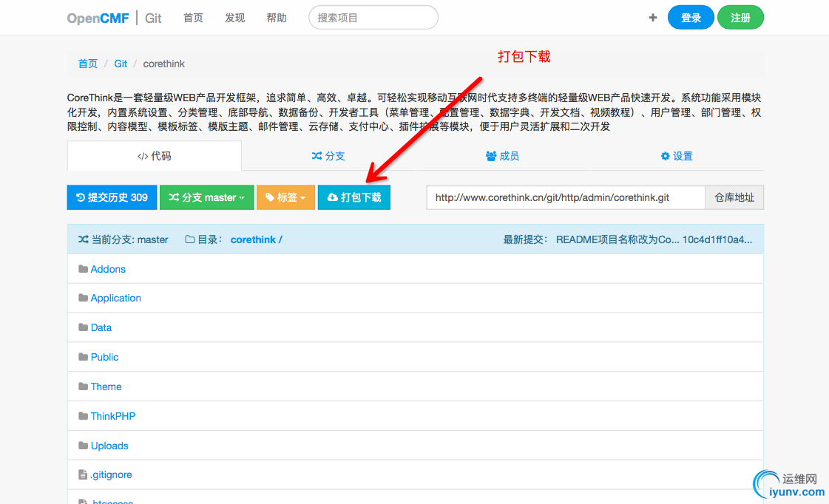Go to 首页 in the breadcrumb
The height and width of the screenshot is (504, 829).
pyautogui.click(x=88, y=64)
